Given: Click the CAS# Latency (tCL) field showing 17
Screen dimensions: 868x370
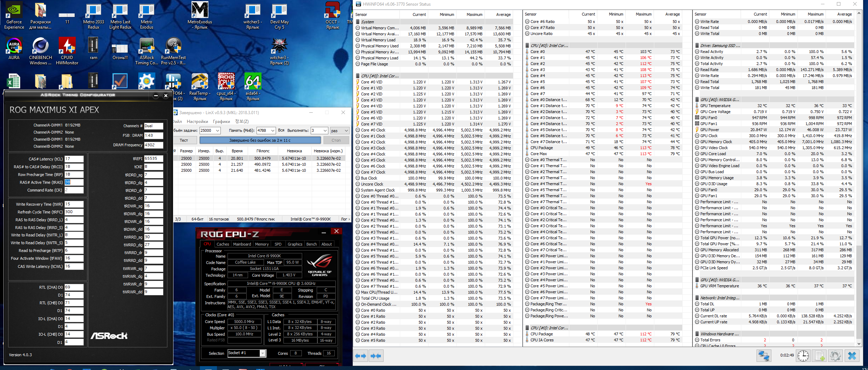Looking at the screenshot, I should tap(74, 159).
